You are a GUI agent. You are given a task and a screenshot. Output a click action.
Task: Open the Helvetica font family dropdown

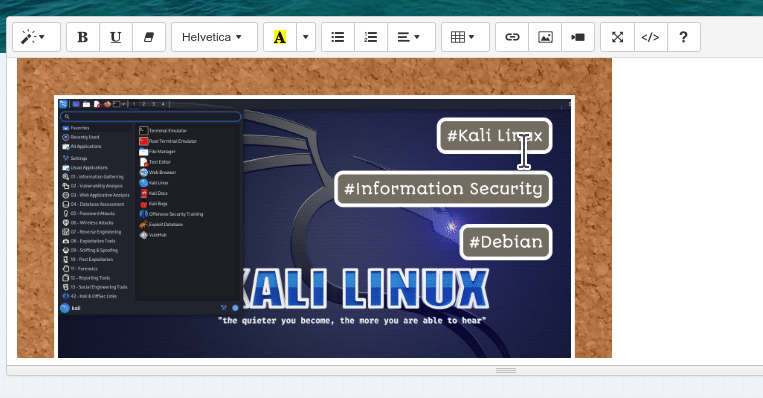click(x=214, y=37)
